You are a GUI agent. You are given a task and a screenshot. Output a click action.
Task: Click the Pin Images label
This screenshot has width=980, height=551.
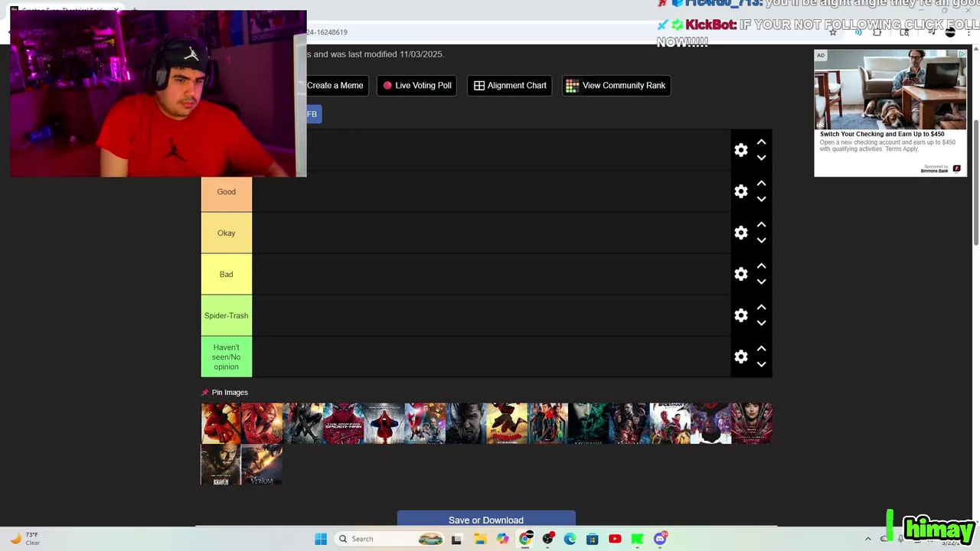[230, 393]
